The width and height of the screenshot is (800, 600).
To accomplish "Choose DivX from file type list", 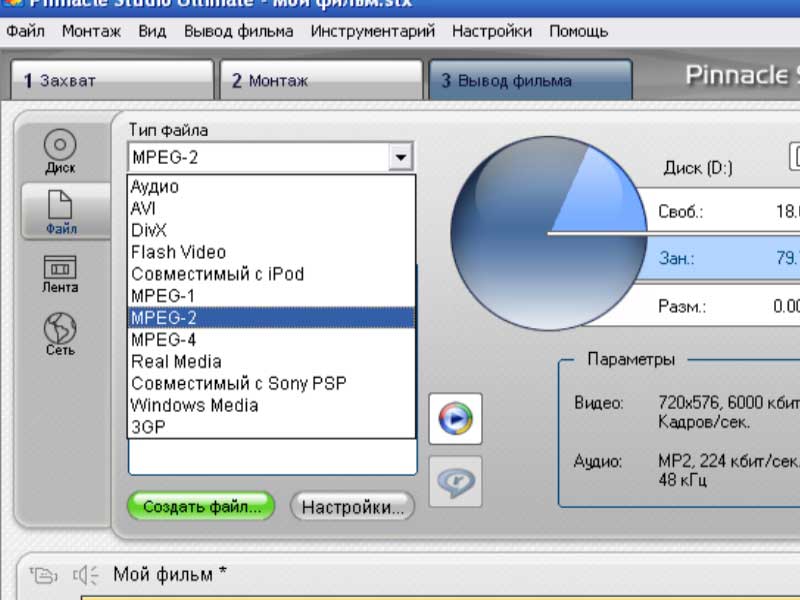I will [271, 230].
